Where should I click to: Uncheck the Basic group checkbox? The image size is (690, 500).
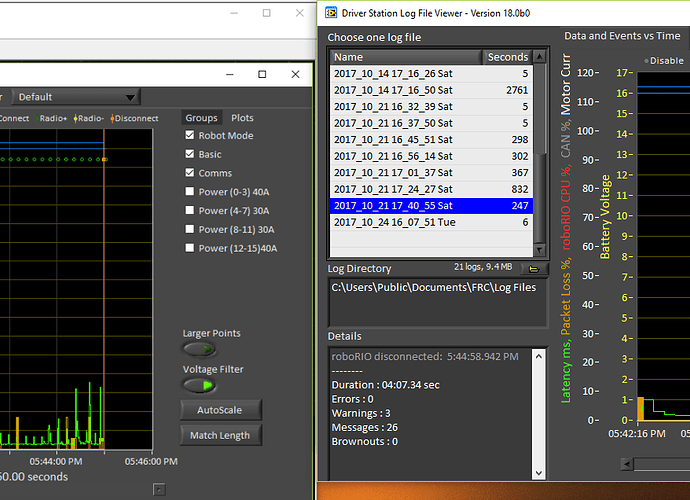pyautogui.click(x=190, y=154)
